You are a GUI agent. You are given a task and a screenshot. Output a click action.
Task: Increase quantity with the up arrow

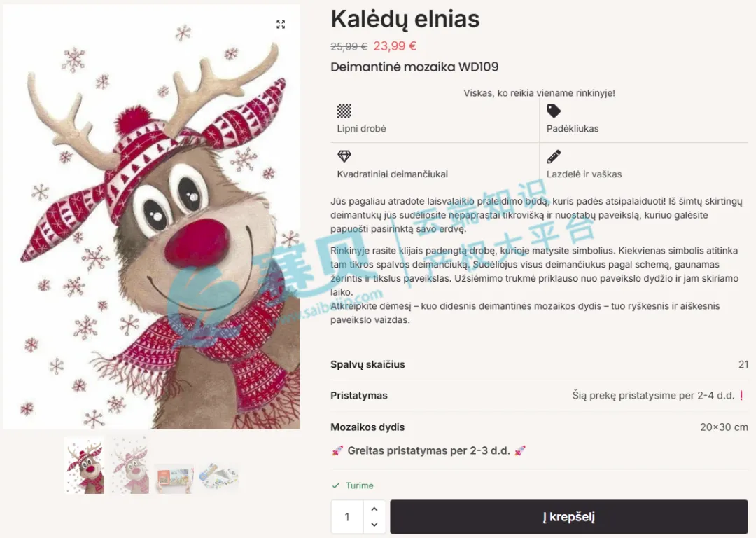click(x=374, y=509)
